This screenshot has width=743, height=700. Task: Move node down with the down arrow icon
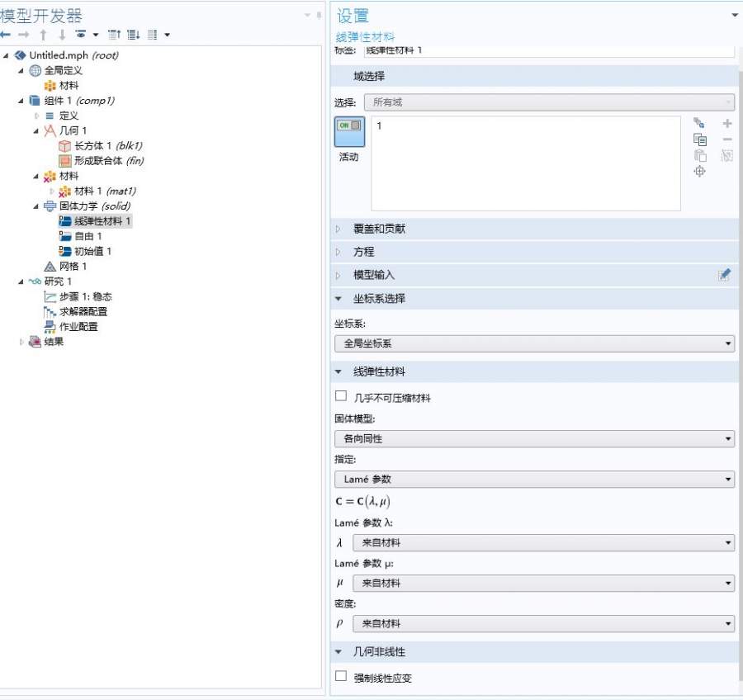click(62, 35)
